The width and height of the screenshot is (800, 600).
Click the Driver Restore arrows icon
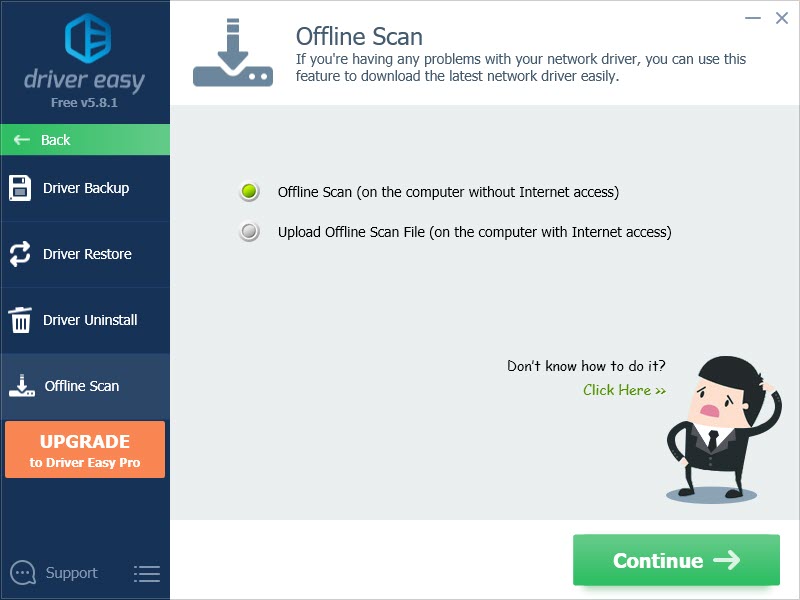(x=20, y=254)
